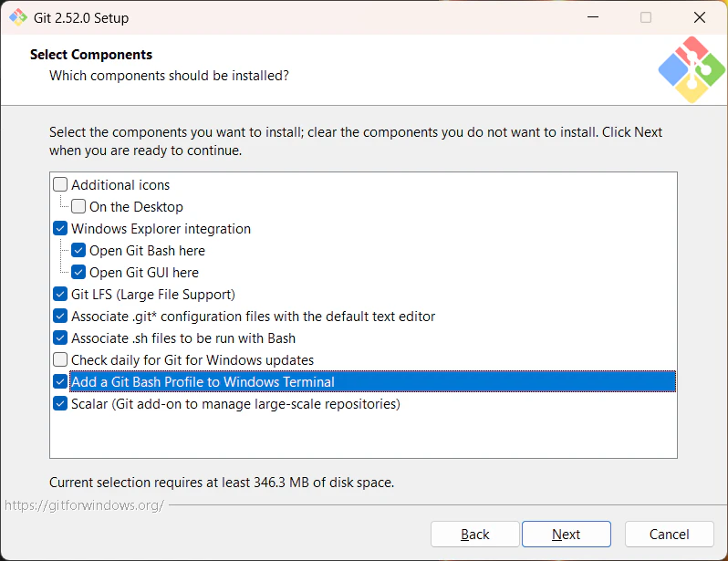Close the Git Setup window
The height and width of the screenshot is (561, 728).
point(699,17)
